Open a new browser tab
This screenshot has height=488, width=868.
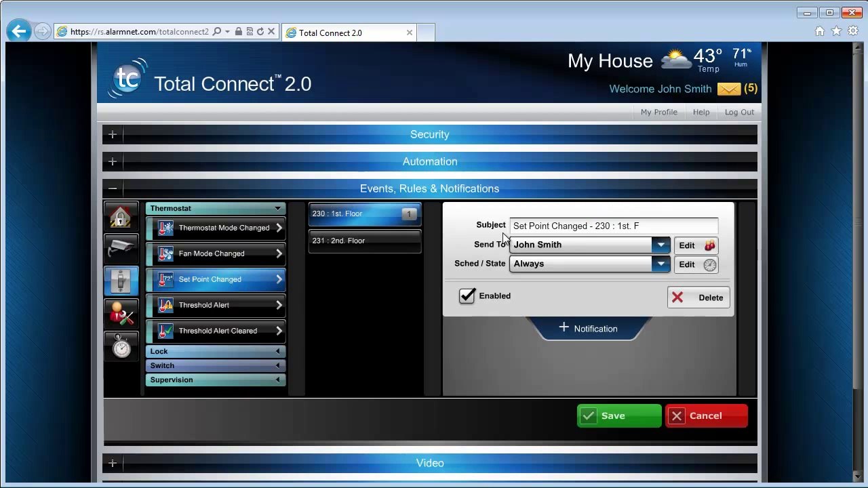point(426,33)
